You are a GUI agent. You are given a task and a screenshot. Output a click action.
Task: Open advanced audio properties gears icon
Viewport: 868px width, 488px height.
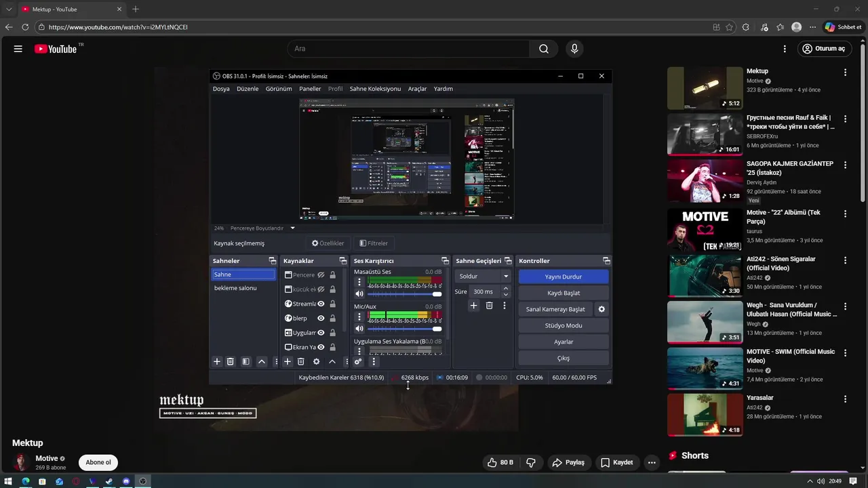[x=358, y=362]
